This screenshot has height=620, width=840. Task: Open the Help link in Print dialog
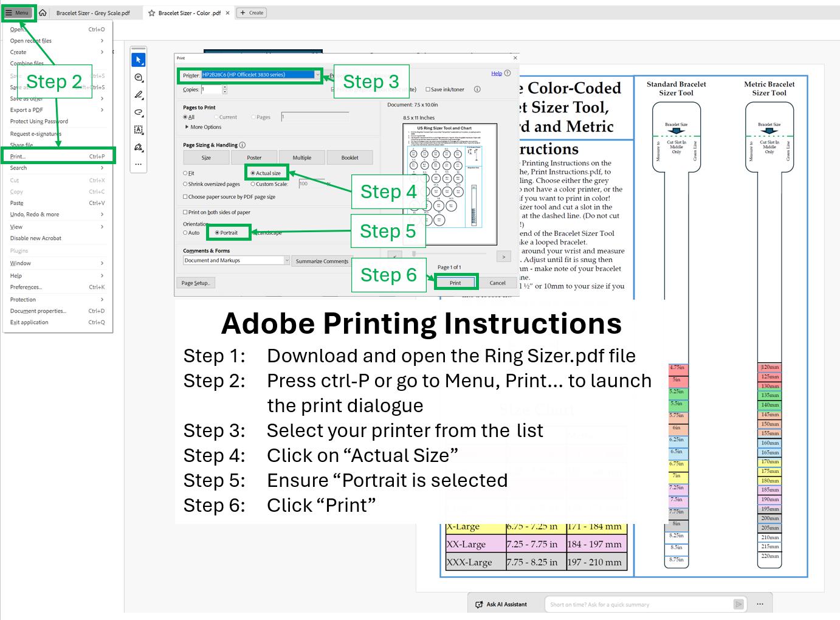click(x=497, y=74)
